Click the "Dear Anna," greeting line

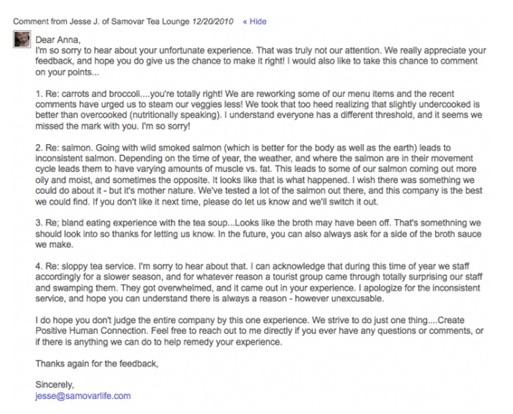click(x=58, y=40)
